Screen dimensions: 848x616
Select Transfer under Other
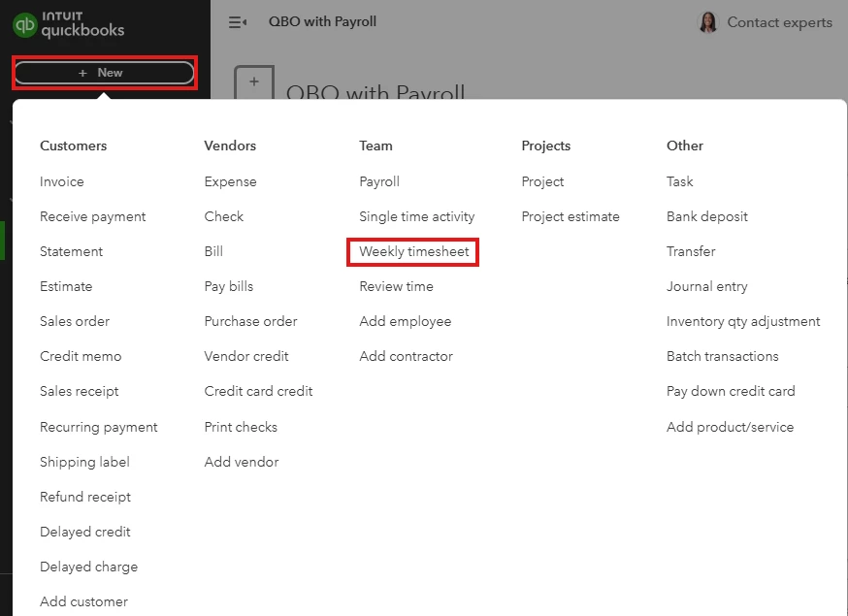(x=691, y=251)
